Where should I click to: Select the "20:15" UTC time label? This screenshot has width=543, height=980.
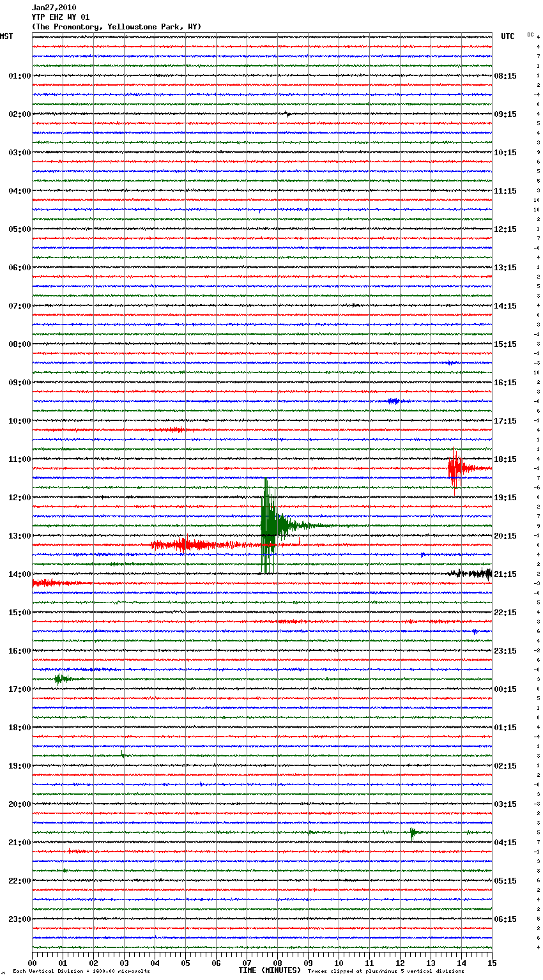[x=505, y=536]
